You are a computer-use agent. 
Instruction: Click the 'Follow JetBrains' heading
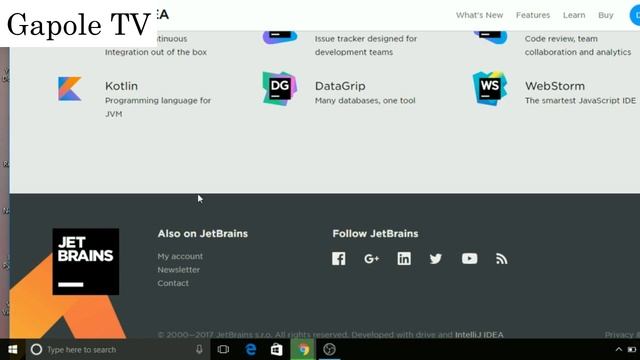click(375, 233)
